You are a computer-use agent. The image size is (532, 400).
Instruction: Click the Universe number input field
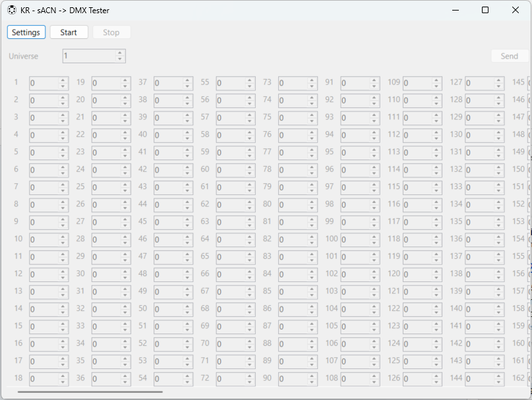click(x=94, y=56)
